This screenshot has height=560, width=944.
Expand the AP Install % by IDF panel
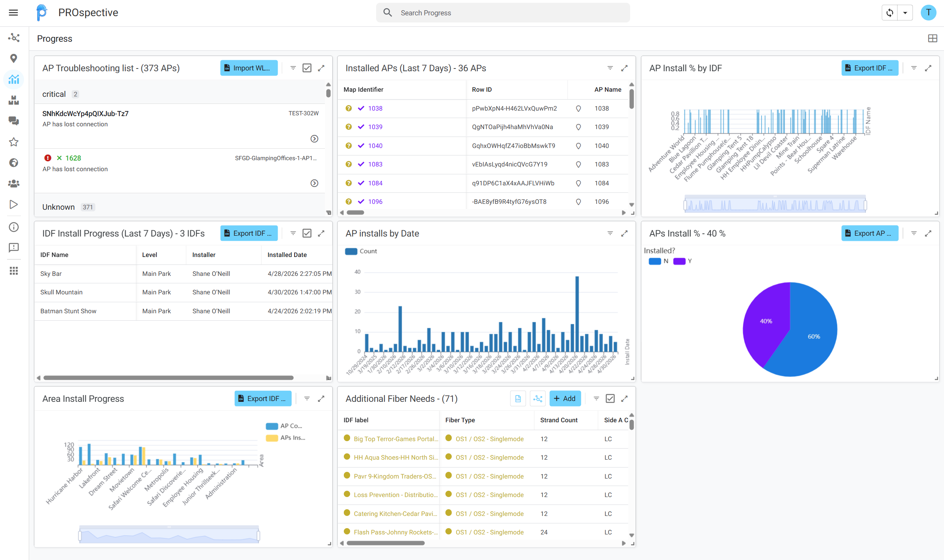pos(928,68)
